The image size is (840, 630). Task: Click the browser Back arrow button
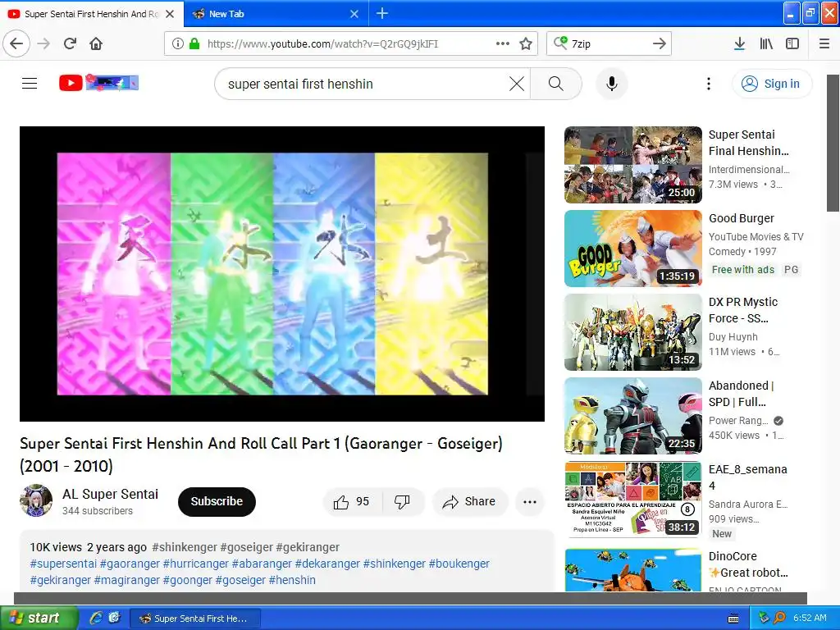[x=16, y=43]
